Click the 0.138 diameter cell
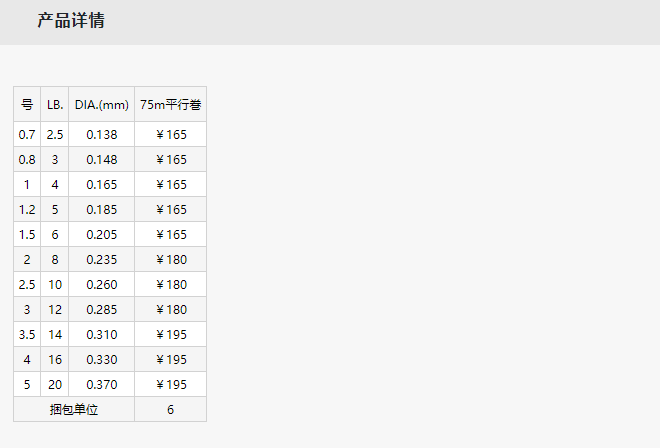660x448 pixels. 102,134
